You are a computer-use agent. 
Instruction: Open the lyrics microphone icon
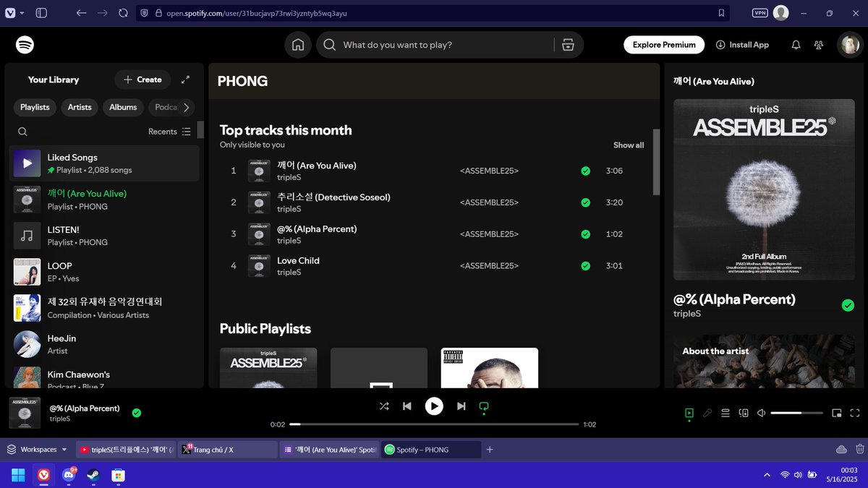point(707,413)
